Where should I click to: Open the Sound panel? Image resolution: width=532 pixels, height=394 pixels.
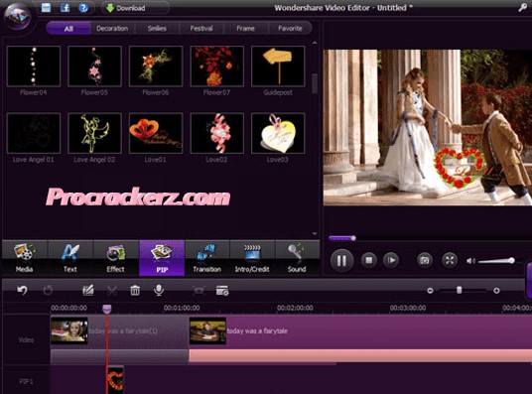coord(297,258)
